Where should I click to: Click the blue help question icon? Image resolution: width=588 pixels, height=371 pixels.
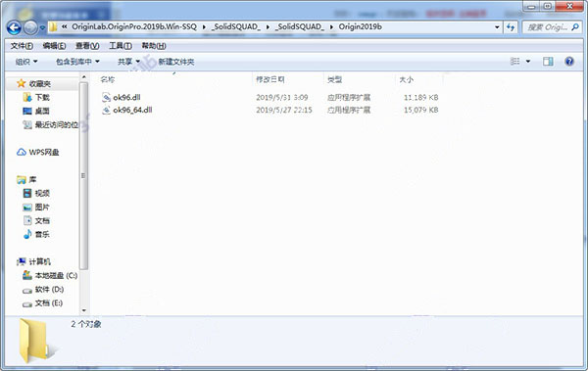click(x=569, y=61)
